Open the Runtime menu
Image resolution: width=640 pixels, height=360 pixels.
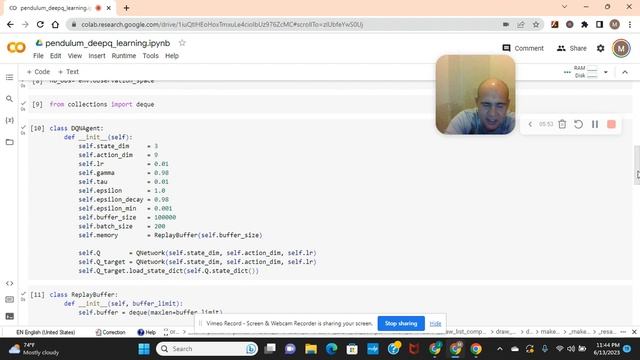click(x=124, y=56)
